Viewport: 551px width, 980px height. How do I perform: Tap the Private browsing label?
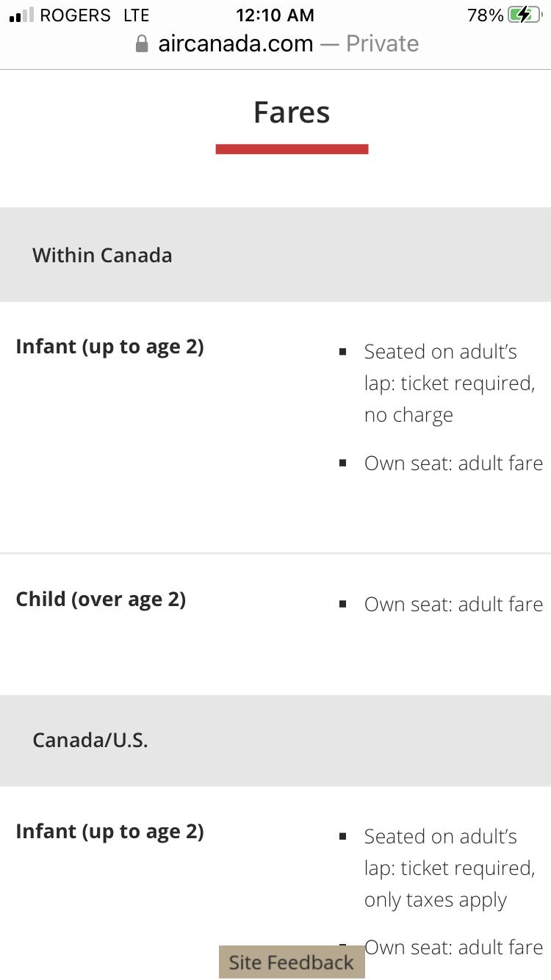tap(382, 44)
